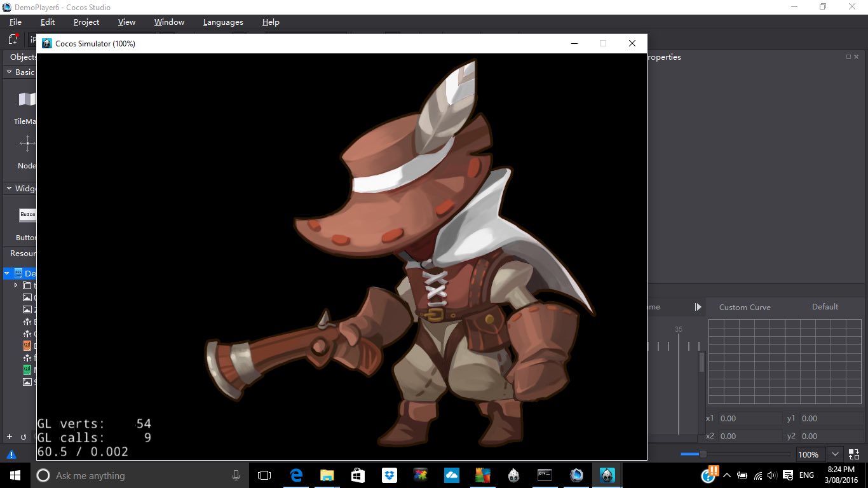Open Task View in taskbar

click(264, 475)
